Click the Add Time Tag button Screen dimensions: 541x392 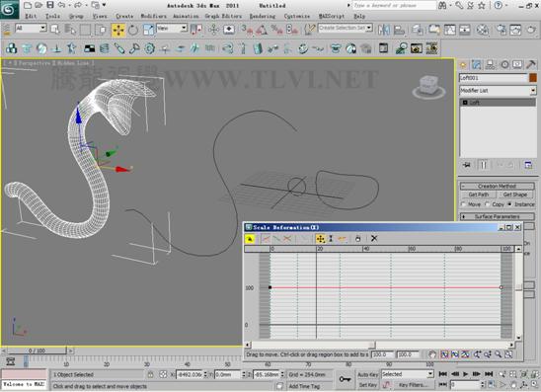tap(304, 386)
